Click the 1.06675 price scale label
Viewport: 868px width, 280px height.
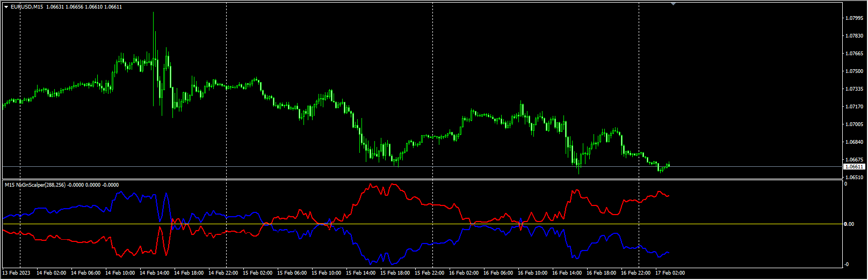point(854,160)
